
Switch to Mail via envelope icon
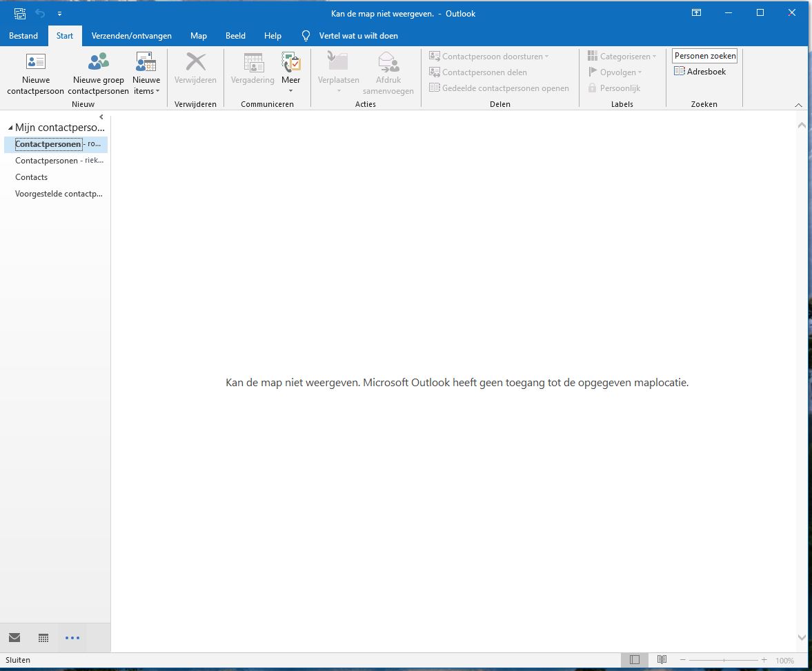pyautogui.click(x=14, y=637)
